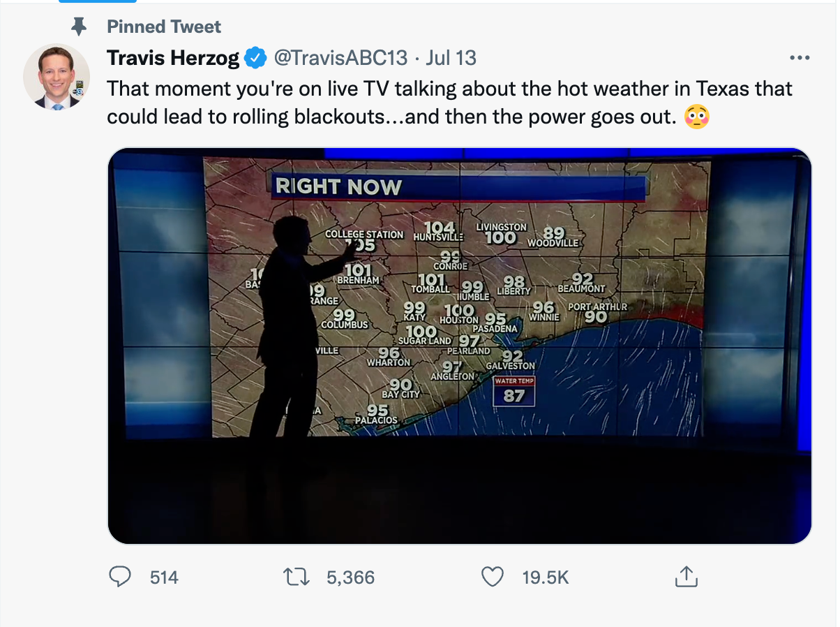The width and height of the screenshot is (840, 627).
Task: Click the 514 replies count
Action: click(x=164, y=577)
